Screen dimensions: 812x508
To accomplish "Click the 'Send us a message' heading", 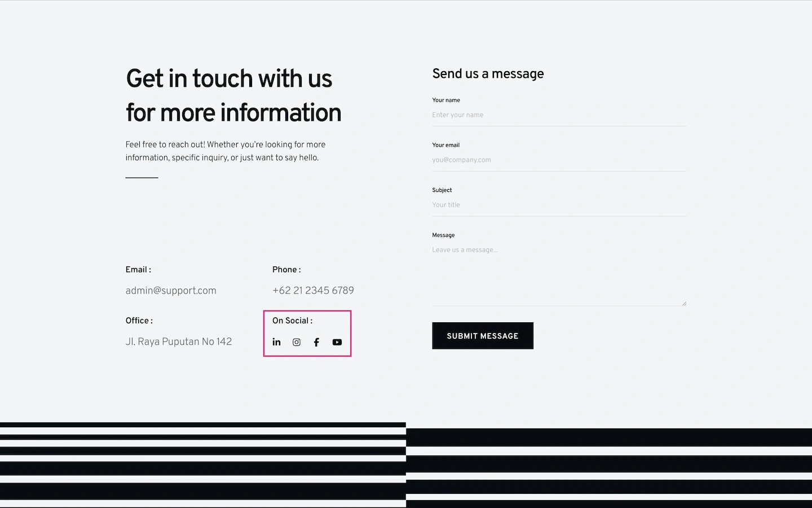I will pos(488,74).
